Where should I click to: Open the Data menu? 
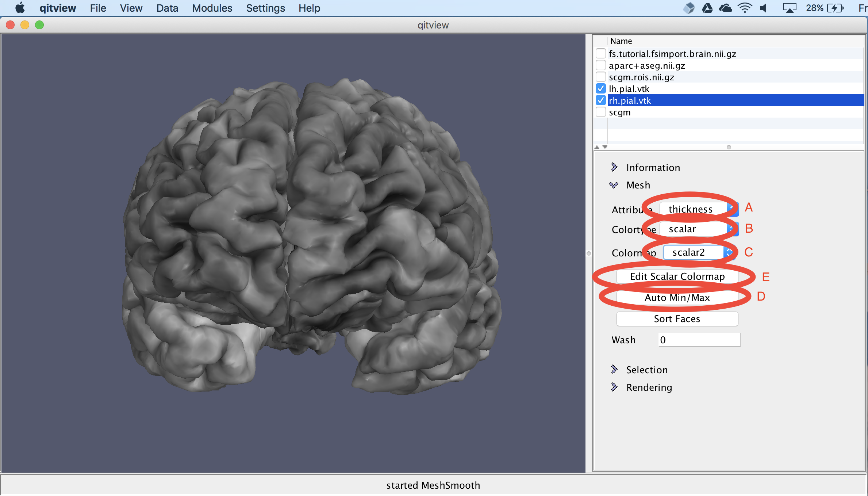[x=167, y=8]
